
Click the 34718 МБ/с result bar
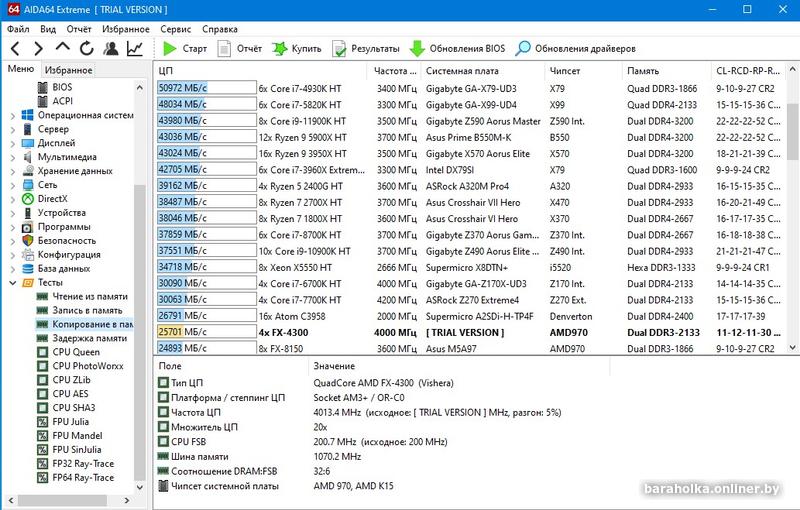pyautogui.click(x=207, y=267)
